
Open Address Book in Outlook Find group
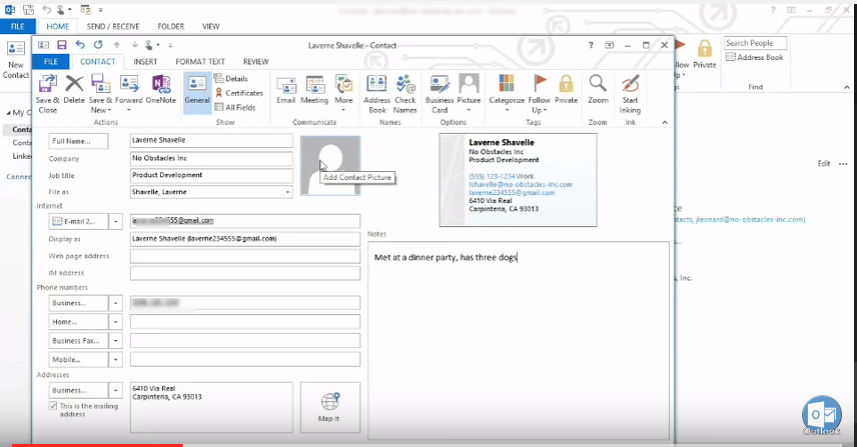tap(754, 57)
